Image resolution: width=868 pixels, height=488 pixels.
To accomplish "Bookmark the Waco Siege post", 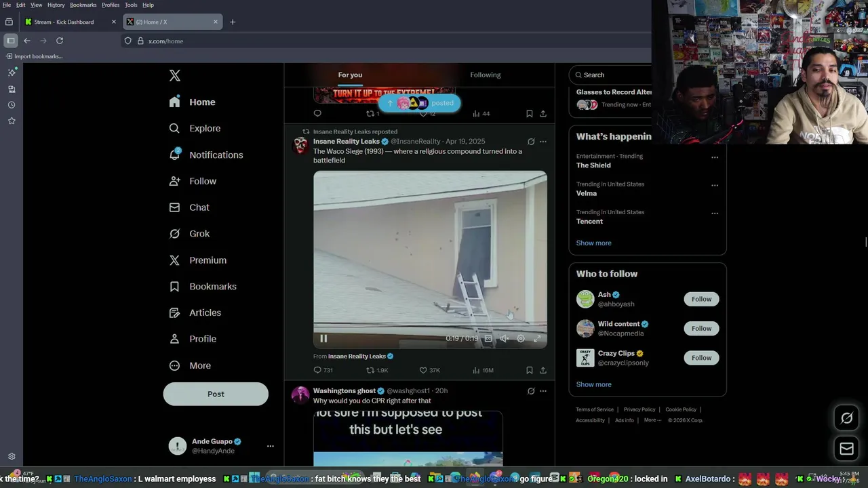I will 529,370.
